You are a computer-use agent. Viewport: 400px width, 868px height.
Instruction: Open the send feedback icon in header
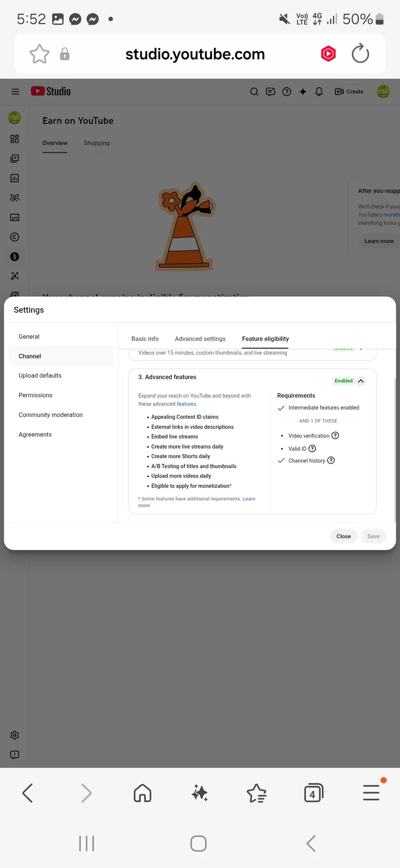[270, 92]
